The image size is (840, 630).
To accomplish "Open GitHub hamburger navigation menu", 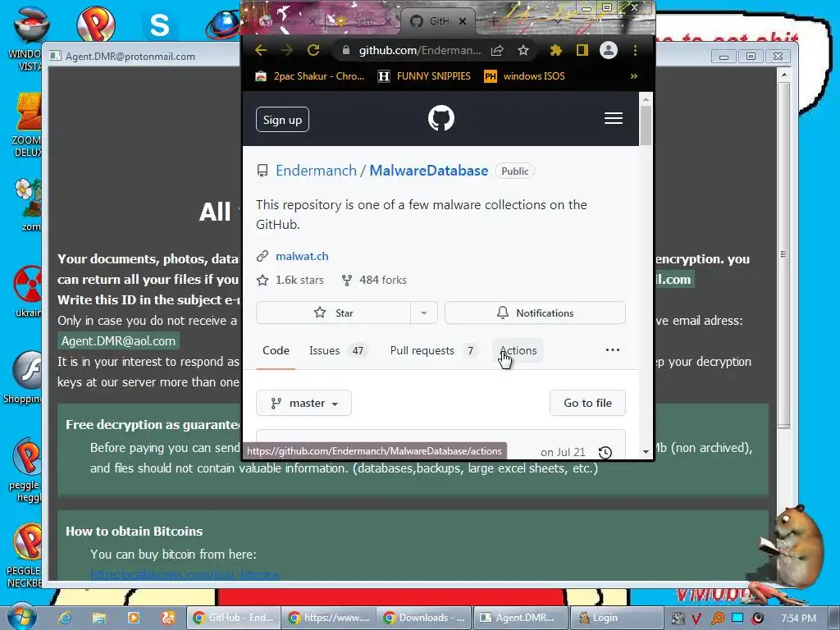I will pyautogui.click(x=614, y=118).
